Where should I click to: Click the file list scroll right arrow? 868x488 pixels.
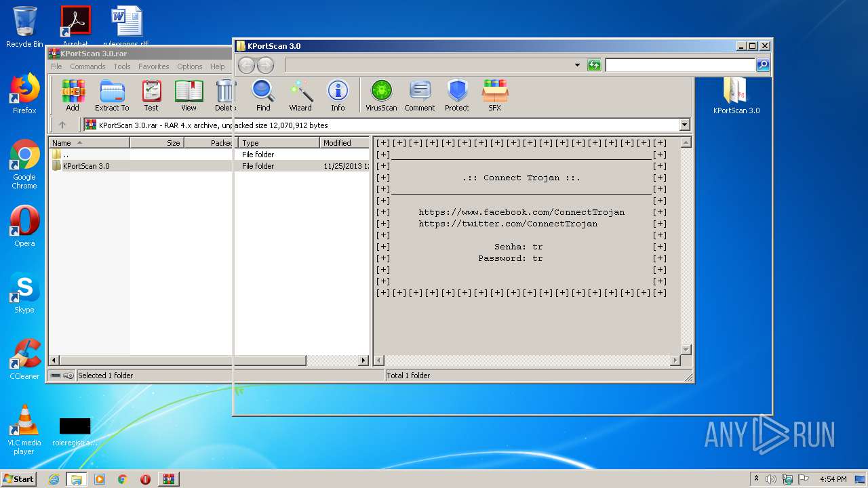363,361
